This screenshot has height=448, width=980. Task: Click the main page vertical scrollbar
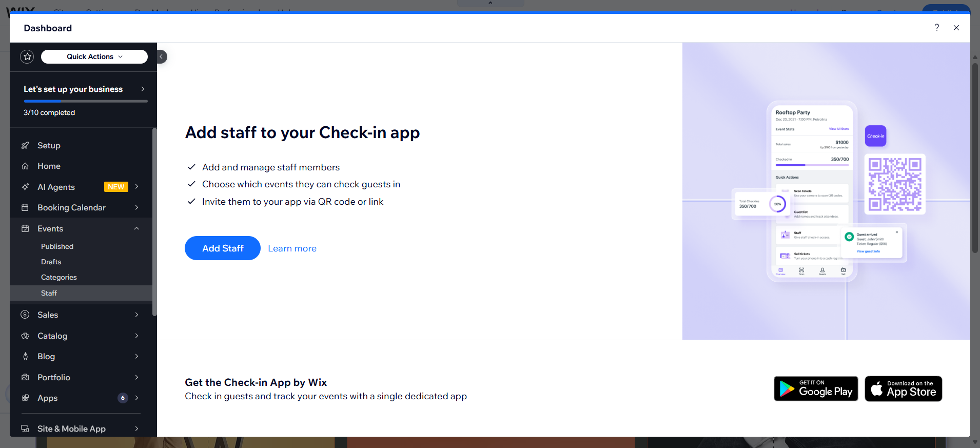coord(975,158)
